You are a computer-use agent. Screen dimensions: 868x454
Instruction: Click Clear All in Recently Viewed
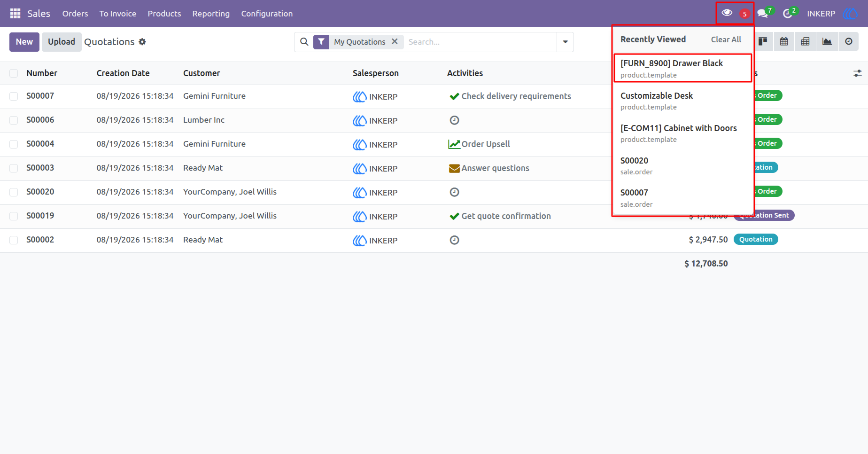point(726,39)
